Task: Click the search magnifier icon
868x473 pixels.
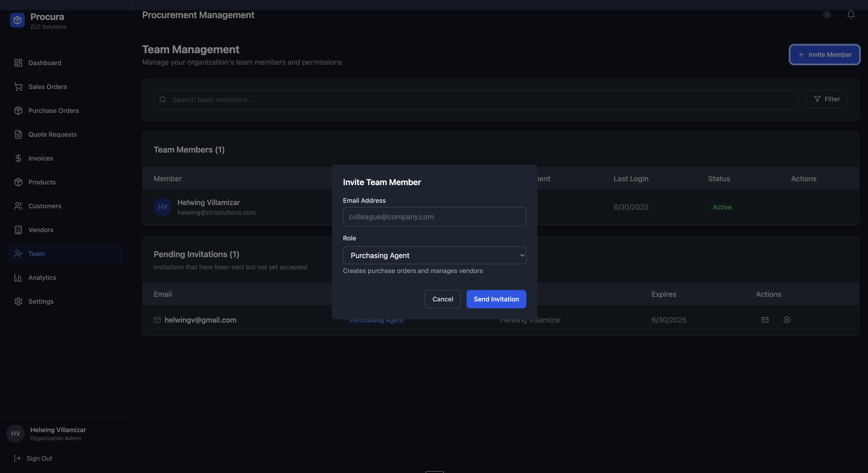Action: click(x=163, y=100)
